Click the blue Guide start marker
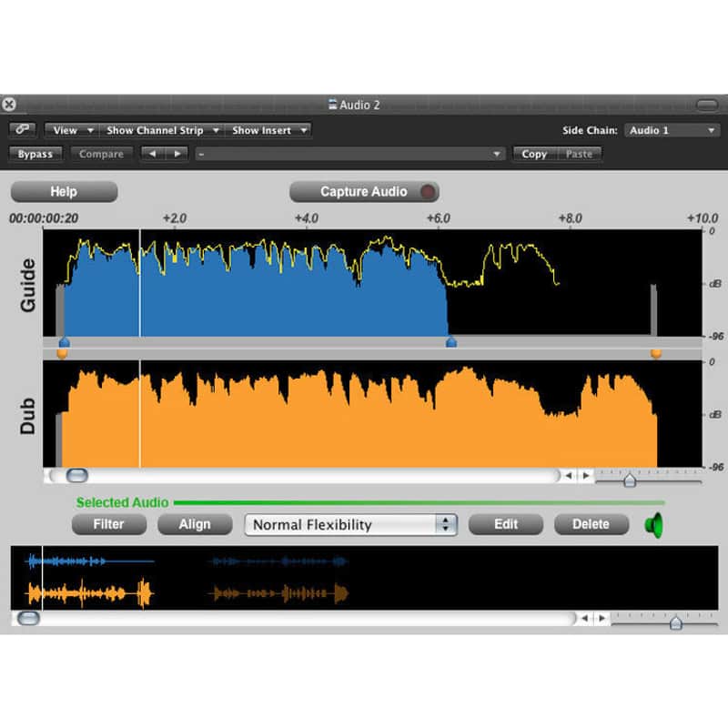The height and width of the screenshot is (728, 728). [65, 343]
